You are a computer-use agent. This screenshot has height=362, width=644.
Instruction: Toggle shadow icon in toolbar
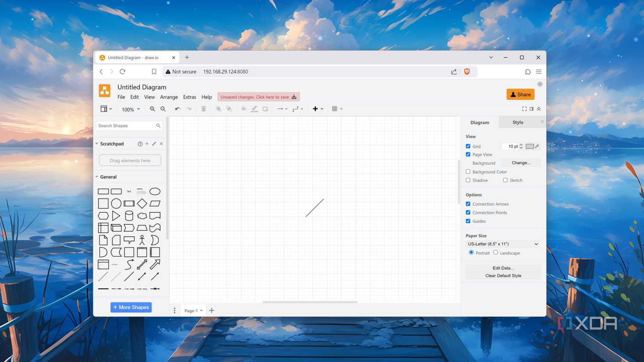coord(265,109)
